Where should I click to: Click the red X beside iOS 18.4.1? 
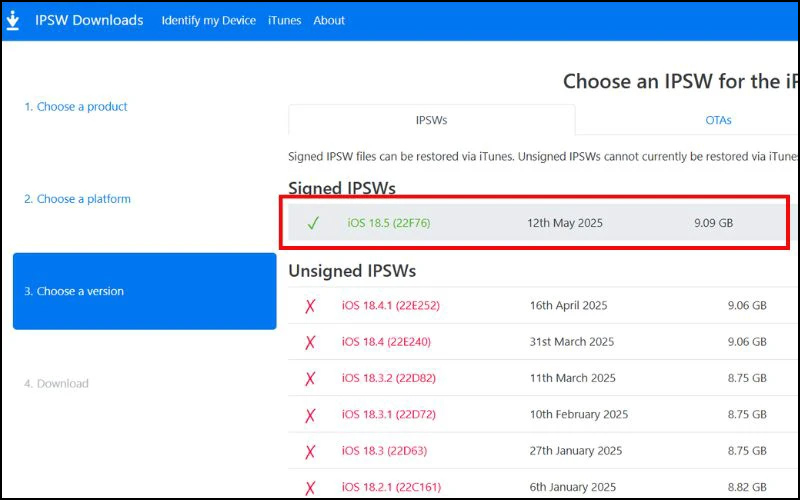pyautogui.click(x=310, y=306)
